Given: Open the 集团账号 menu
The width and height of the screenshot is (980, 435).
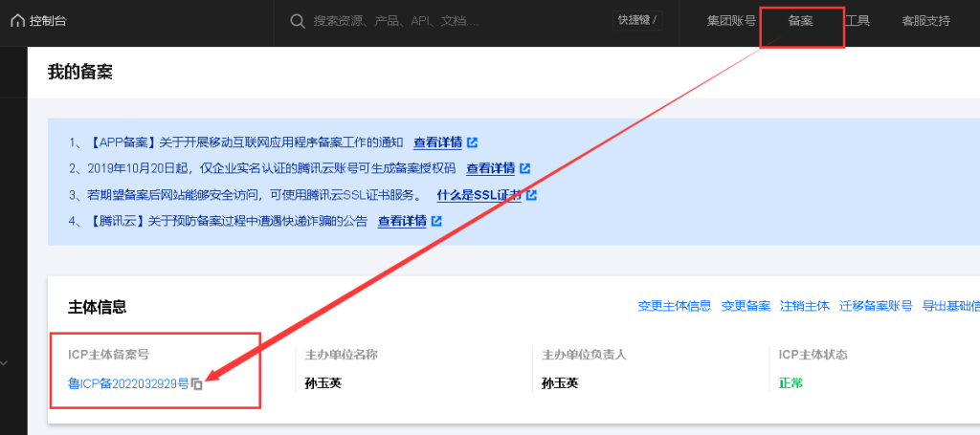Looking at the screenshot, I should [x=731, y=21].
